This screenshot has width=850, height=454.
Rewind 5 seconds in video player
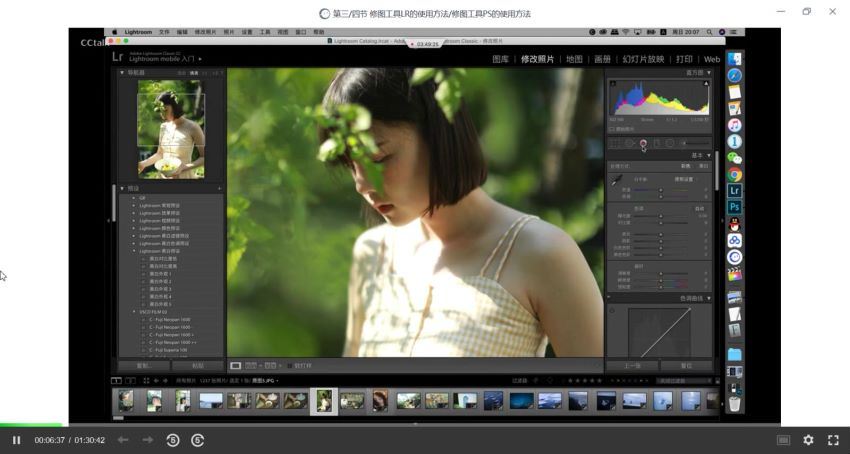(x=172, y=440)
